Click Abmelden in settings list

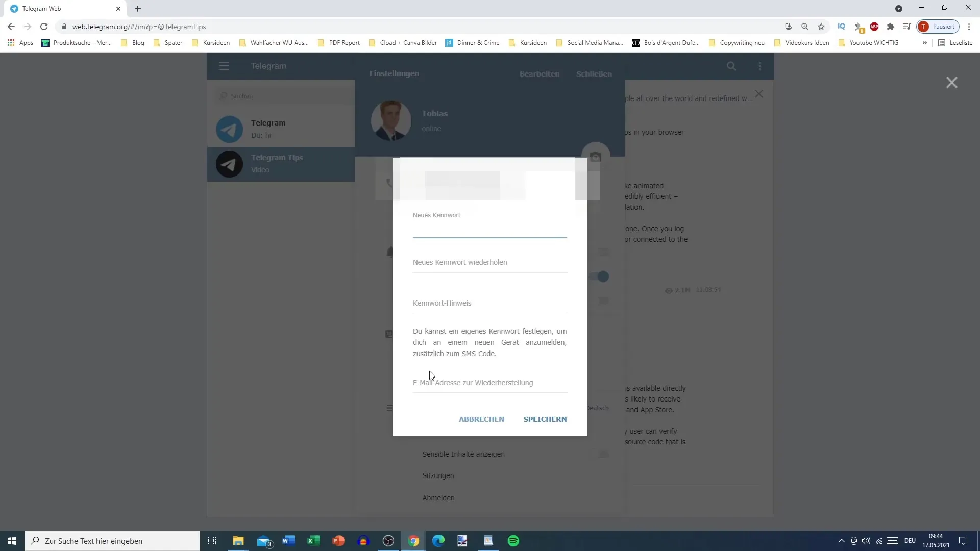point(438,498)
